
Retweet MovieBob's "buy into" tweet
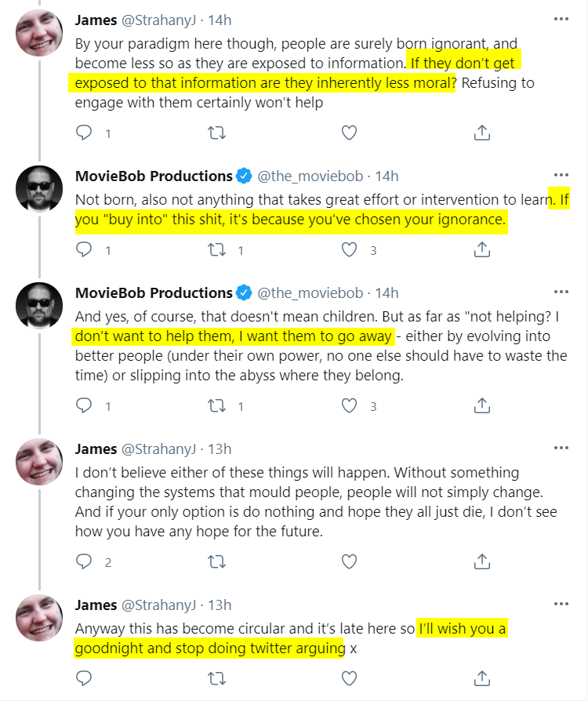(x=217, y=249)
